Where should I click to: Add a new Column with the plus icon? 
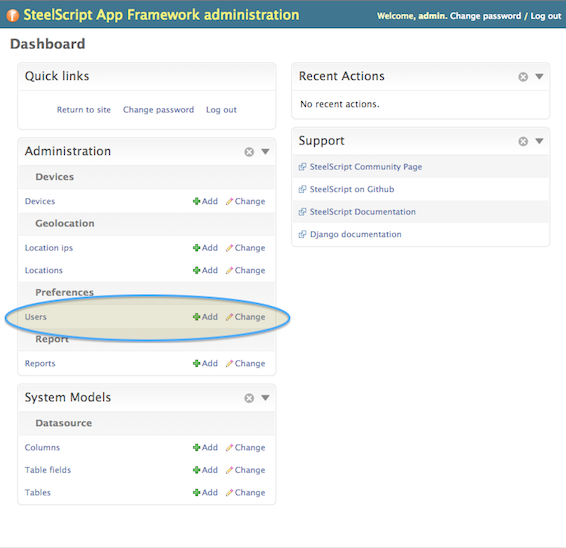point(196,447)
